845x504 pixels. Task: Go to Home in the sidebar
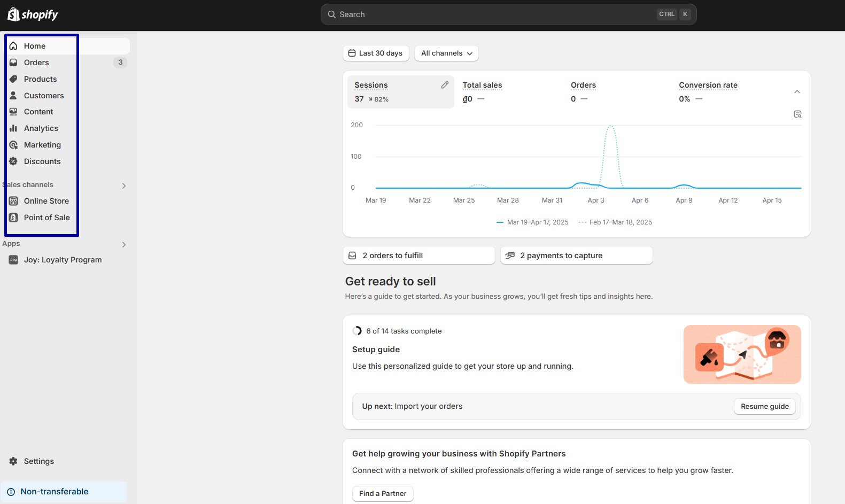click(x=68, y=46)
